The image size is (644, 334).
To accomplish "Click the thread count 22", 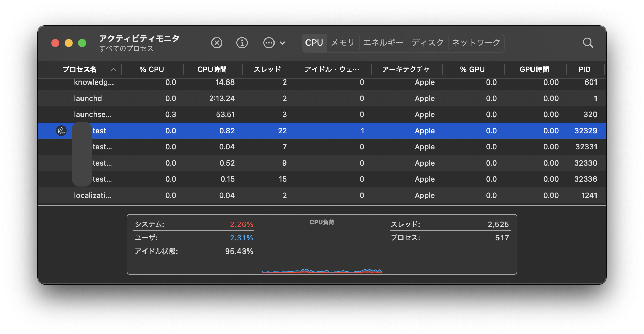I will point(282,131).
